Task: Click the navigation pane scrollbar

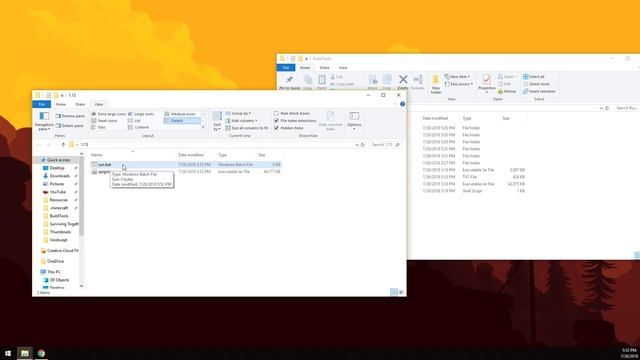Action: (x=82, y=196)
